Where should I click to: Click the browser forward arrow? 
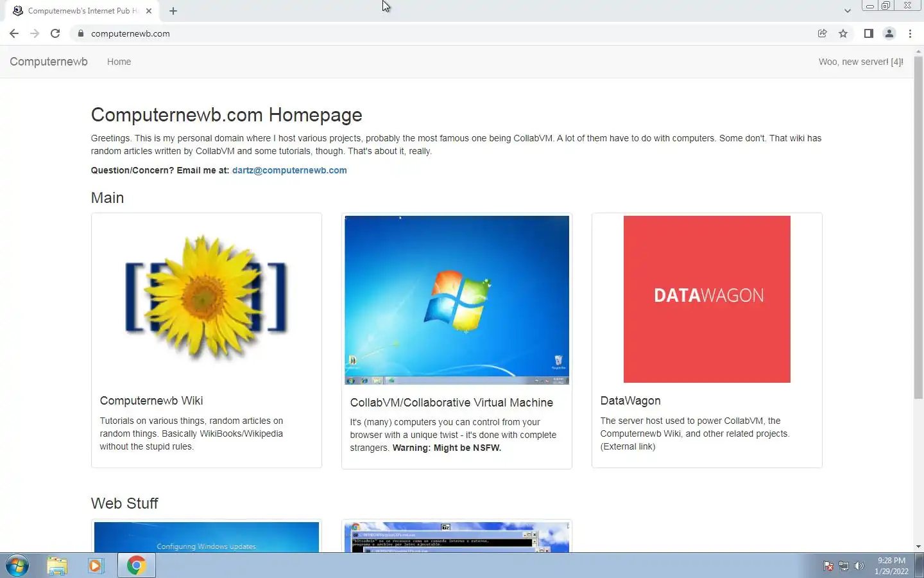tap(35, 33)
